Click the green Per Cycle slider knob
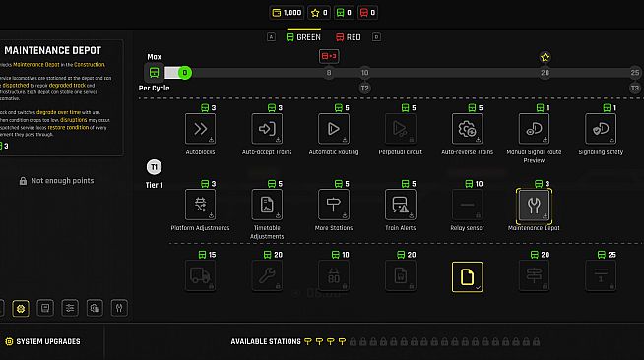The image size is (644, 360). 185,73
